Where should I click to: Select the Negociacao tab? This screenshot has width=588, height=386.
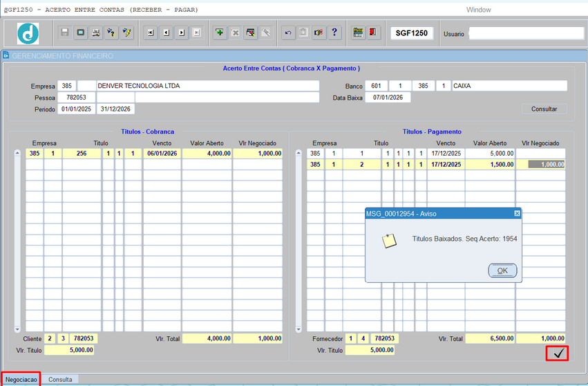coord(21,380)
